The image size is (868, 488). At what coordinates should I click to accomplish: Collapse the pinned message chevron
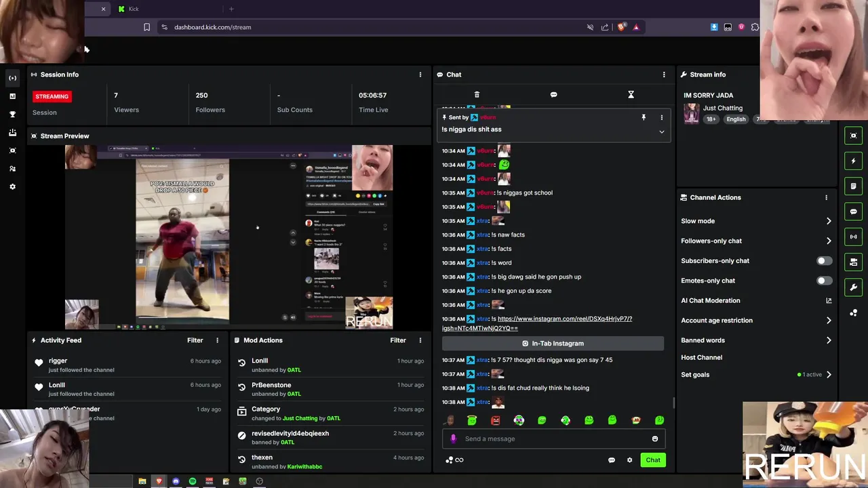coord(662,132)
